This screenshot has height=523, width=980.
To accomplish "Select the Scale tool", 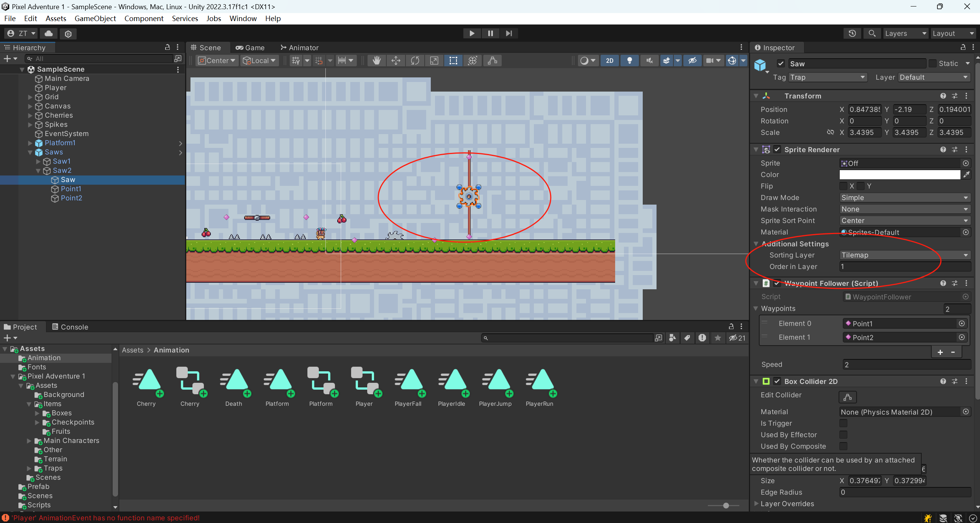I will pyautogui.click(x=434, y=61).
